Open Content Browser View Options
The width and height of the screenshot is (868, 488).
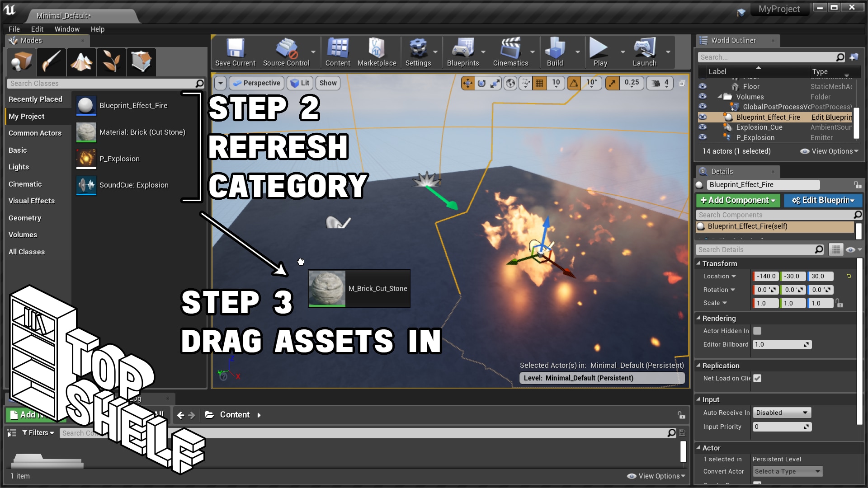click(x=656, y=476)
